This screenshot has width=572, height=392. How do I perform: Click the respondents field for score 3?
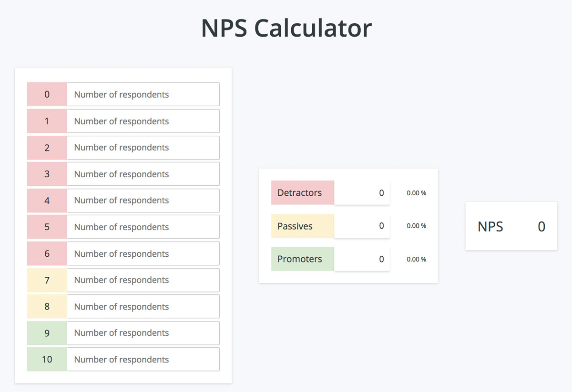click(143, 174)
